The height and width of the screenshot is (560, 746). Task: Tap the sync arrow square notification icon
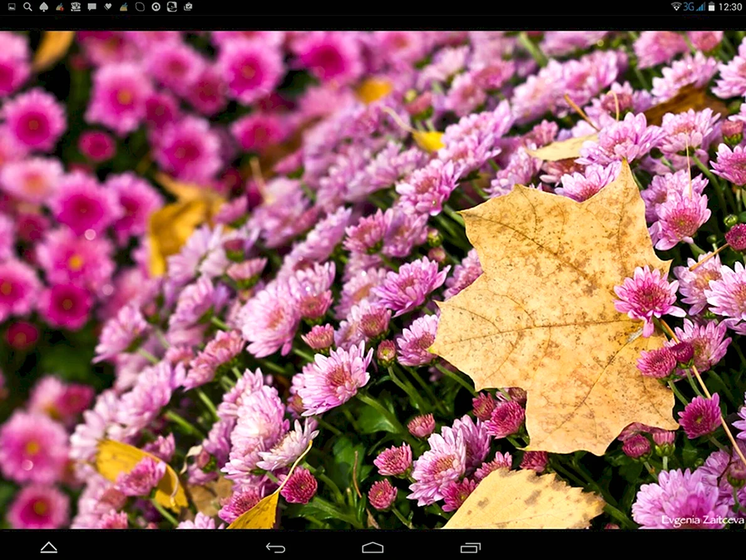(172, 7)
